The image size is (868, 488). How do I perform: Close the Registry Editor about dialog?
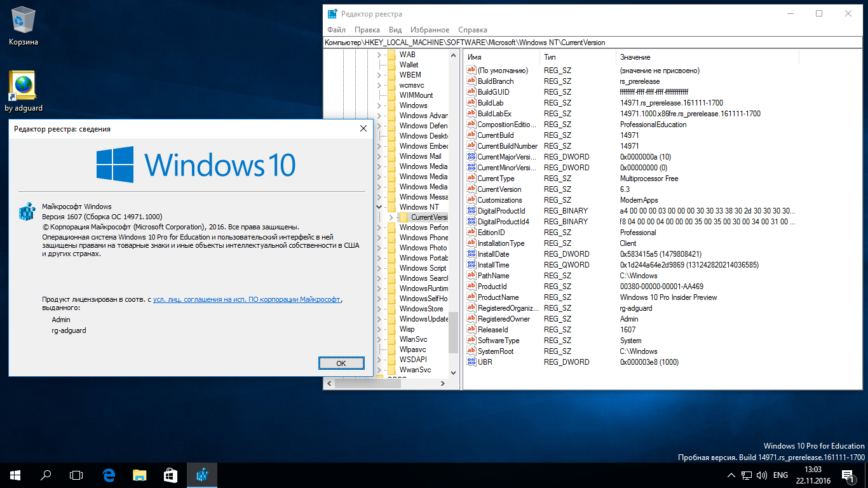tap(363, 128)
